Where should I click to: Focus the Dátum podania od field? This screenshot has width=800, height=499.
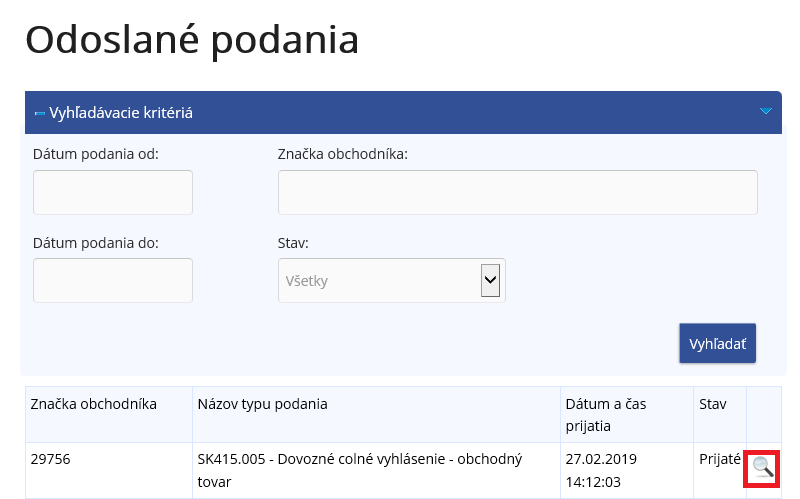(113, 192)
